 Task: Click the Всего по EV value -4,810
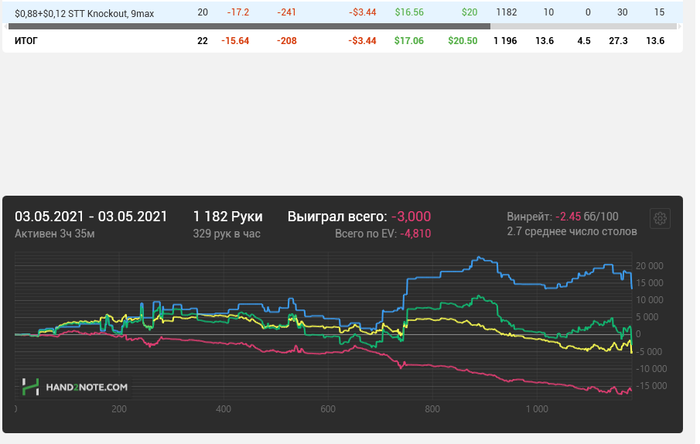[415, 234]
